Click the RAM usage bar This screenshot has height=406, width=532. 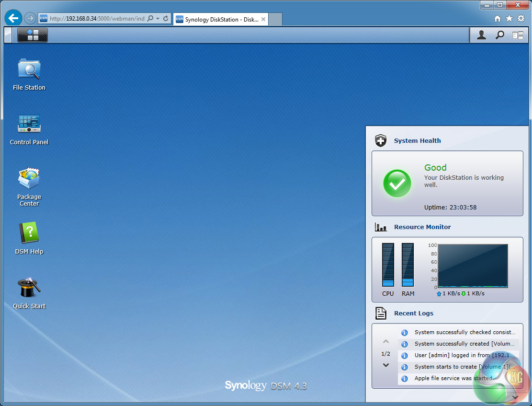[x=408, y=265]
